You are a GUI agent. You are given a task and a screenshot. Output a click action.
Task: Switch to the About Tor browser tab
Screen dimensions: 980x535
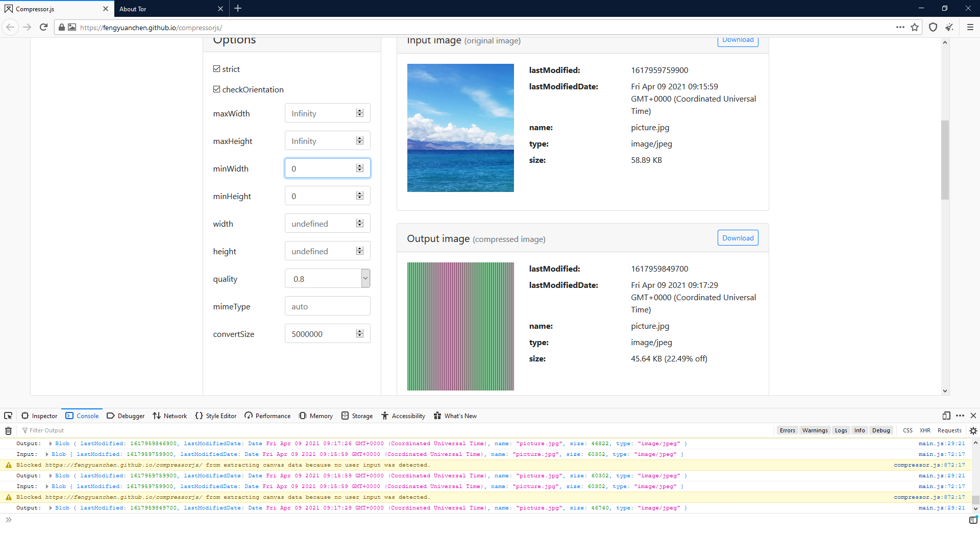153,9
